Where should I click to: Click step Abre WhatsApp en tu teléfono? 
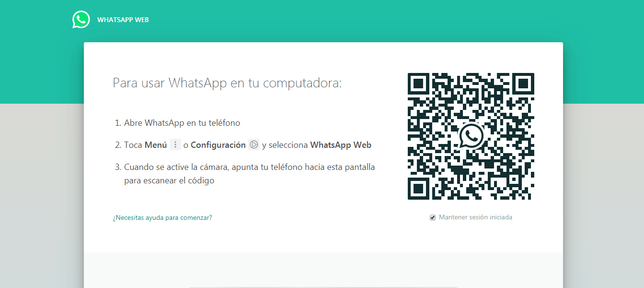coord(182,123)
